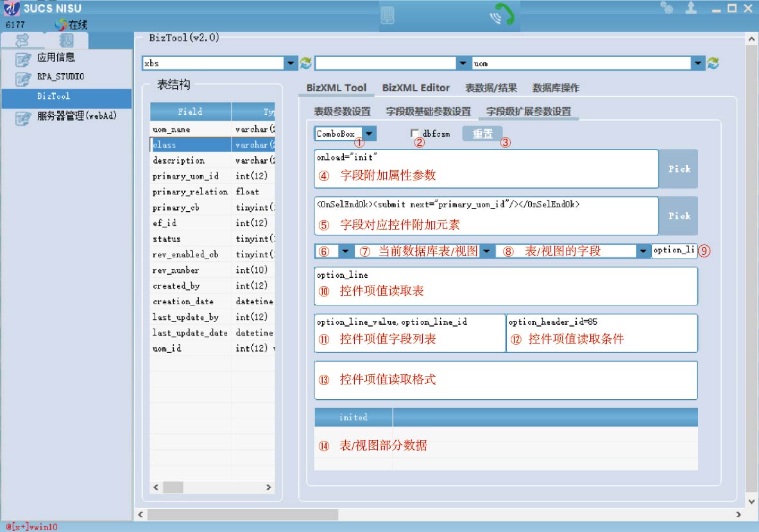
Task: Click the option_line_value field list box
Action: (409, 333)
